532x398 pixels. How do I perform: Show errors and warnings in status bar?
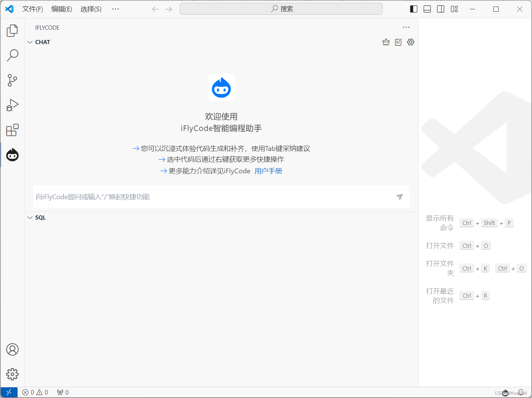coord(35,392)
